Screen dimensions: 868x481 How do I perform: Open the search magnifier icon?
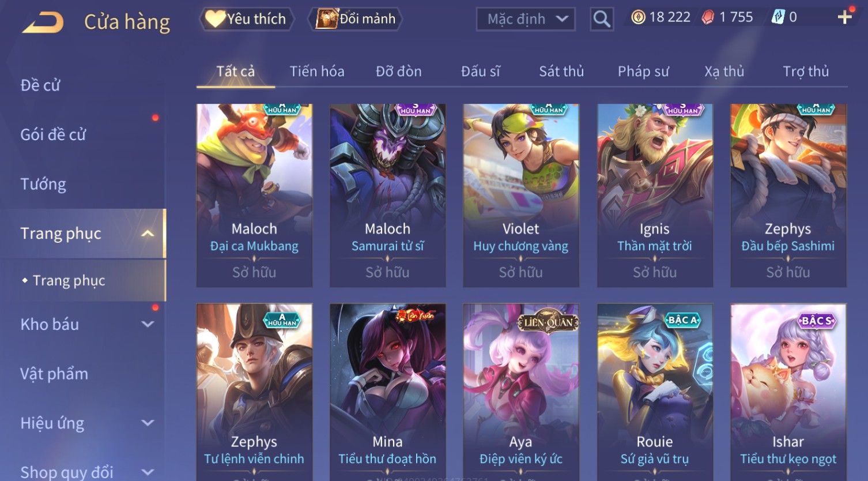pos(602,19)
